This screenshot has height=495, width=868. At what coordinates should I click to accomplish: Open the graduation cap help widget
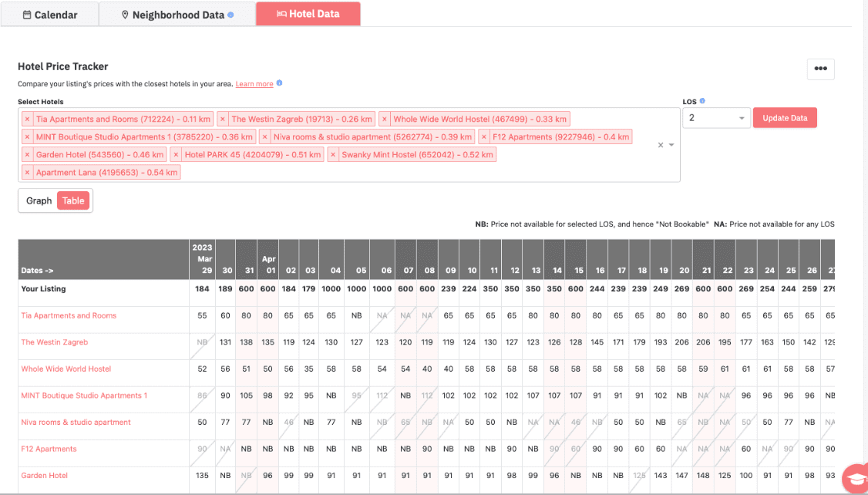[854, 480]
